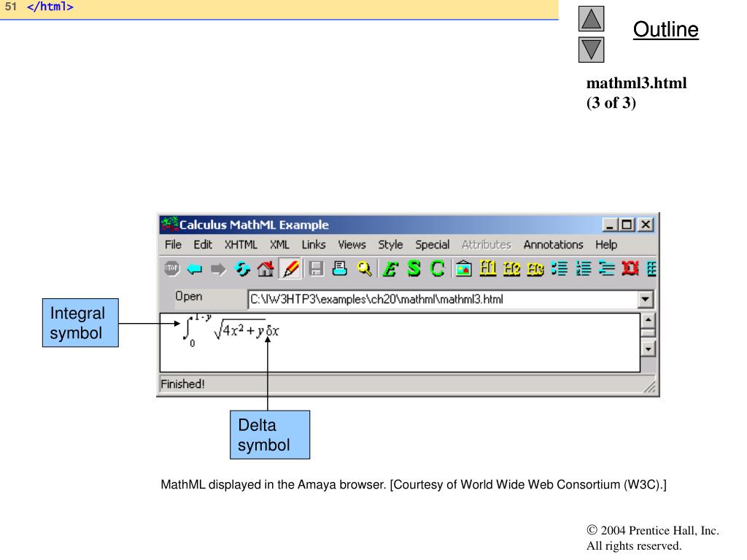Click the Stop loading icon in Amaya toolbar

click(171, 268)
